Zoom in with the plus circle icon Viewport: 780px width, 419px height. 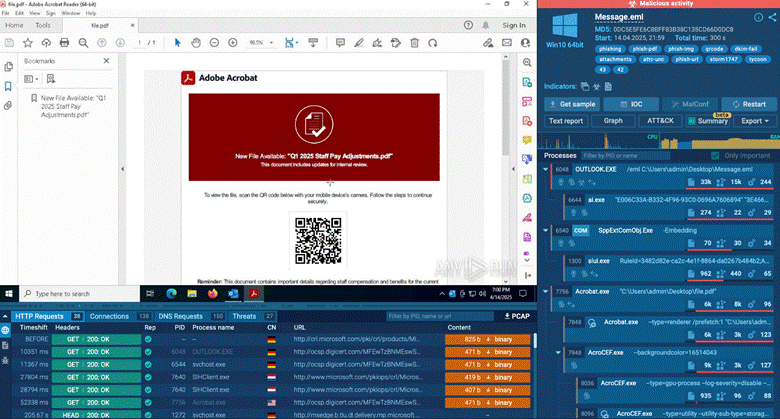(233, 43)
